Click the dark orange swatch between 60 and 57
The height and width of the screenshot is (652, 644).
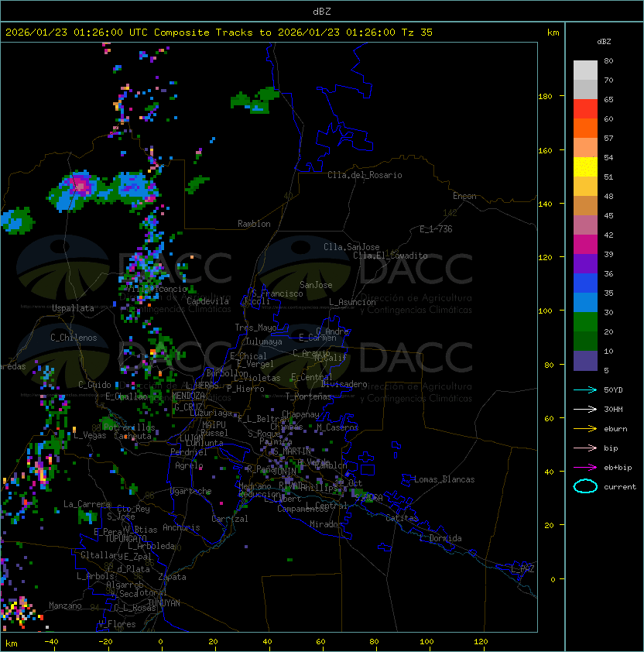585,128
